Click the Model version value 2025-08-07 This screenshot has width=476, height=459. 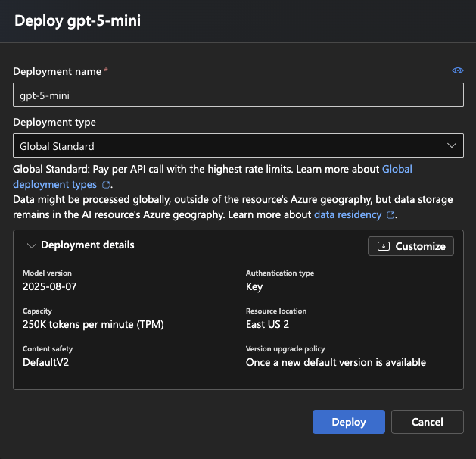(50, 286)
